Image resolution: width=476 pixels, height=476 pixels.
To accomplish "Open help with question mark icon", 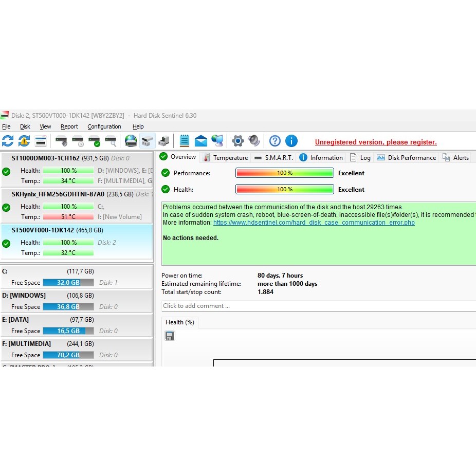I will coord(275,141).
